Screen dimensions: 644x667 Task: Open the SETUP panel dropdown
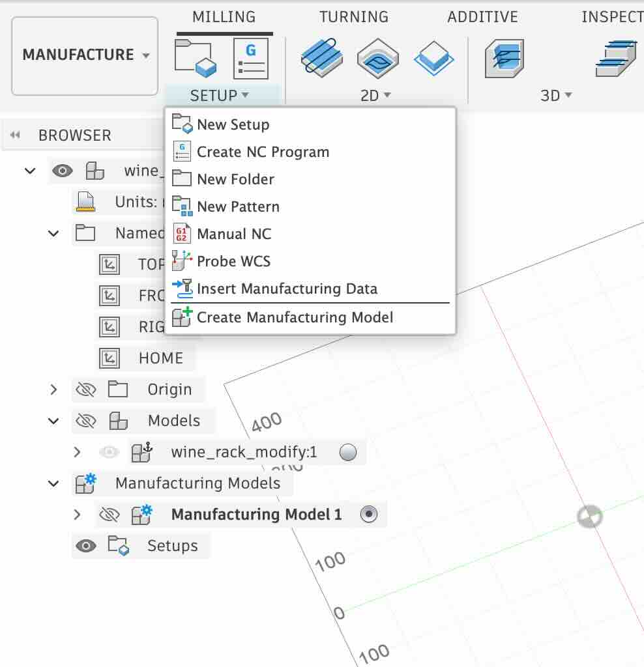[x=219, y=95]
